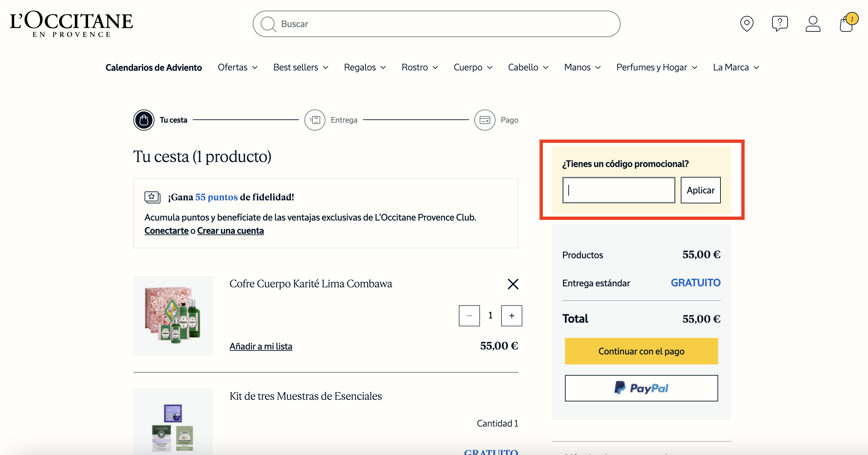868x455 pixels.
Task: Click the Pago step label
Action: [509, 120]
